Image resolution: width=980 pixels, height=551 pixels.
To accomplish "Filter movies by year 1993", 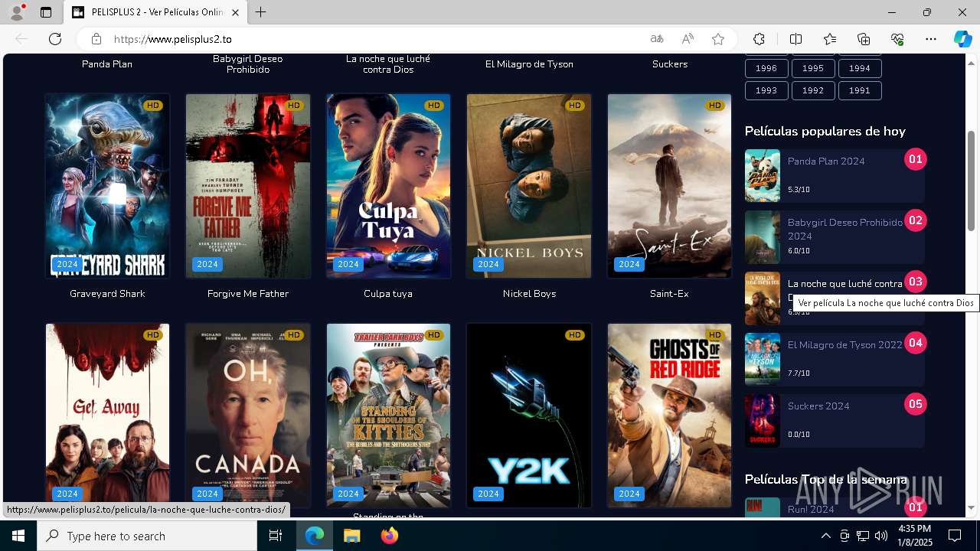I will pos(766,90).
